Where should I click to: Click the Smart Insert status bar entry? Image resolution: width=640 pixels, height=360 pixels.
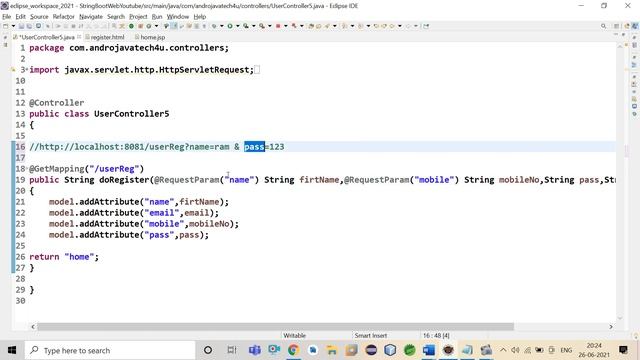click(371, 336)
